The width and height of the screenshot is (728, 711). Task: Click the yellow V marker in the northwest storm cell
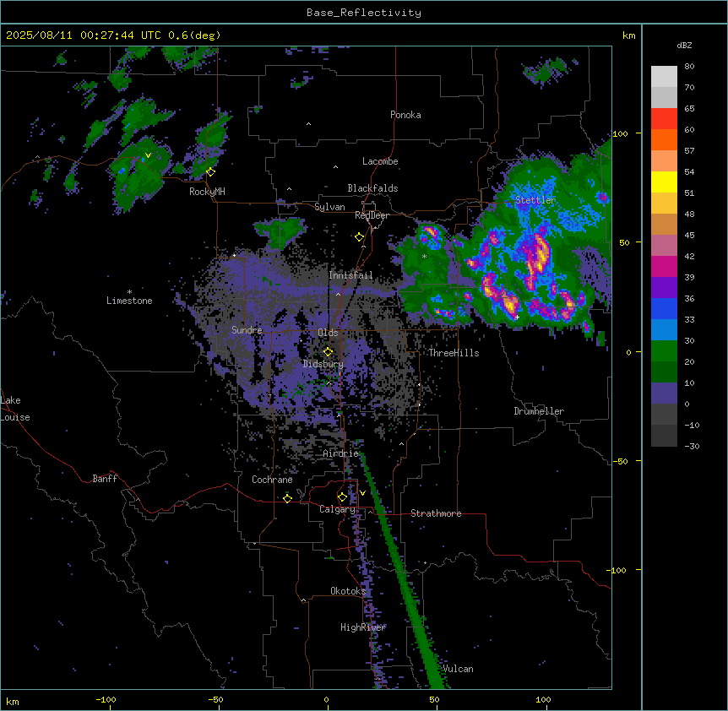(x=148, y=155)
